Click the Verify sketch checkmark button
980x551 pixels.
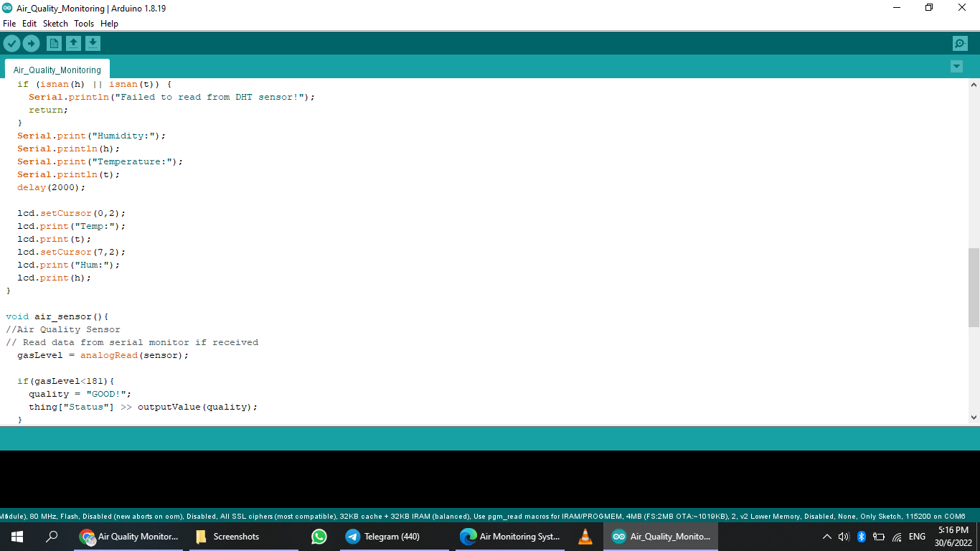coord(11,44)
